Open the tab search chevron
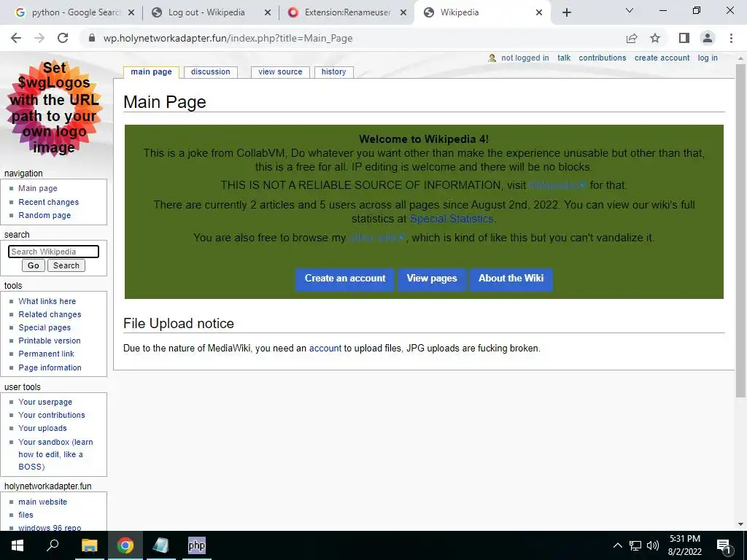This screenshot has height=560, width=747. pyautogui.click(x=630, y=10)
